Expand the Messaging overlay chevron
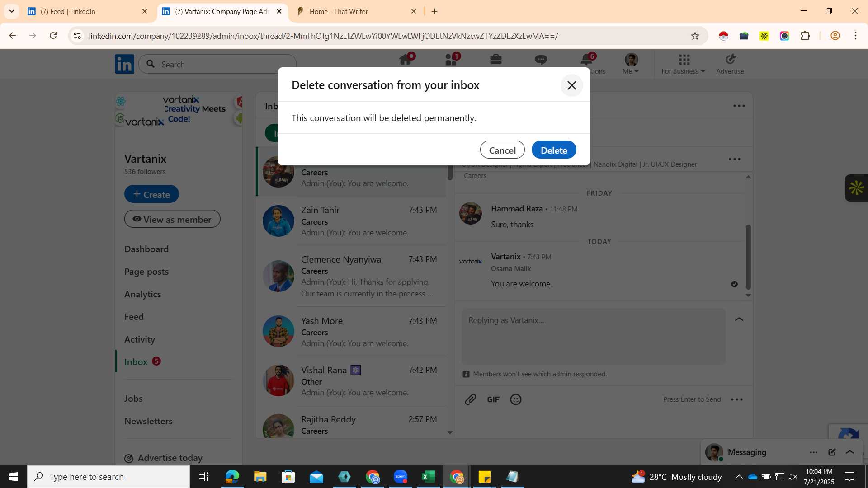The width and height of the screenshot is (868, 488). point(850,452)
